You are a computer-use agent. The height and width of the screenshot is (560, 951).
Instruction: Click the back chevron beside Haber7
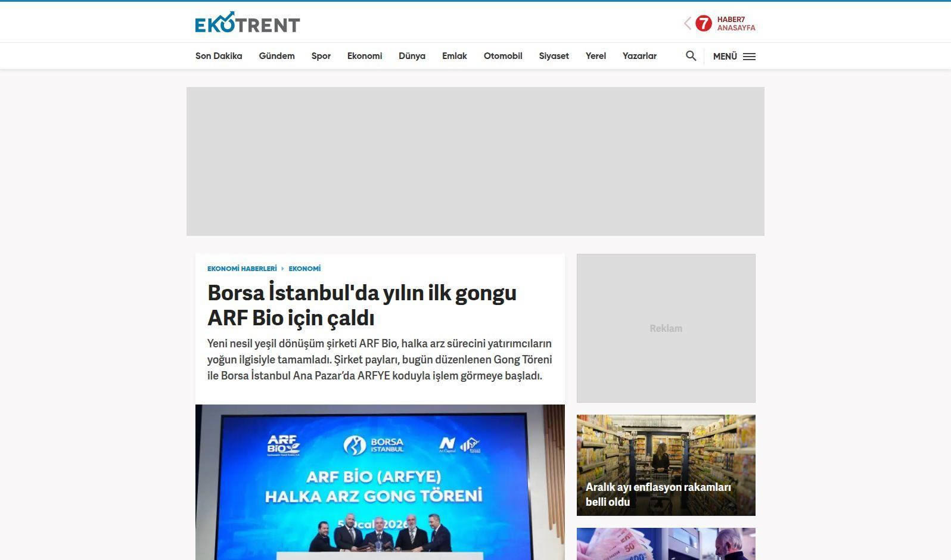[687, 23]
